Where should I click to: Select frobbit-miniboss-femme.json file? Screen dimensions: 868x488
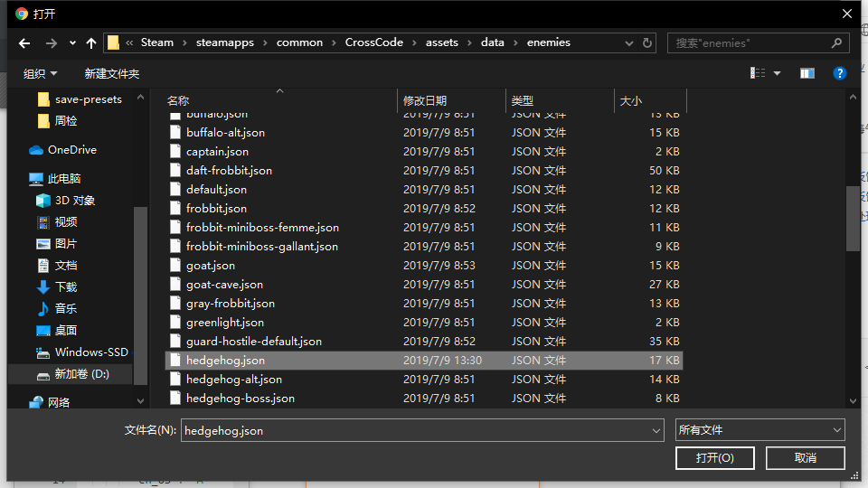point(424,228)
